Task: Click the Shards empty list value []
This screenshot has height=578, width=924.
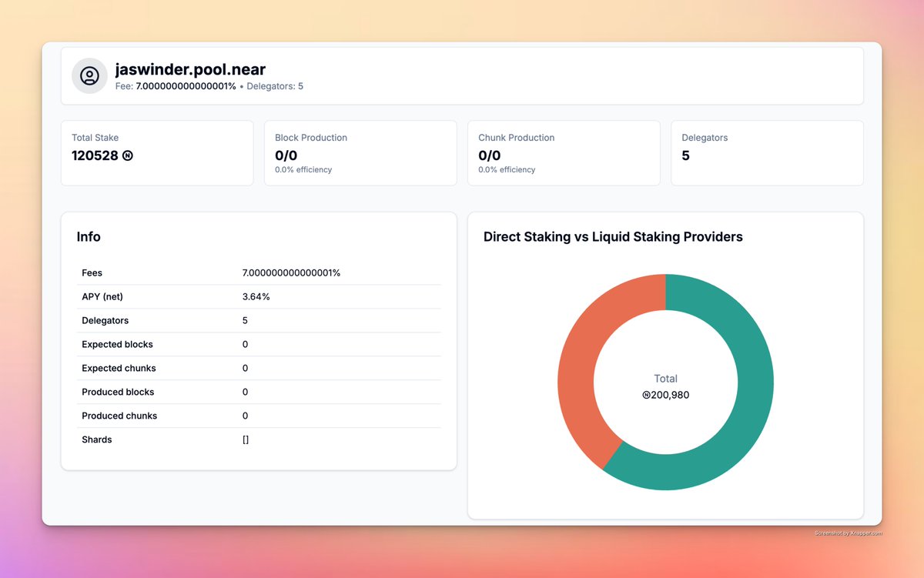Action: coord(246,439)
